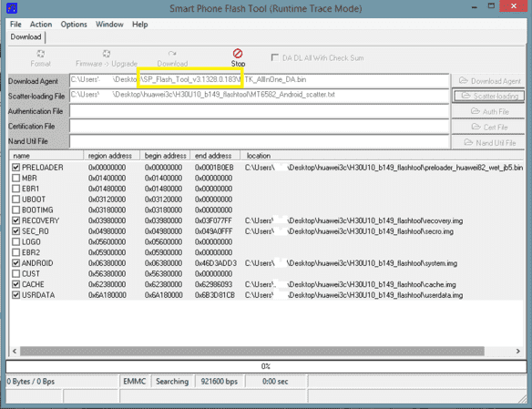Click the Nand Util File input field
Viewport: 532px width, 409px height.
260,141
